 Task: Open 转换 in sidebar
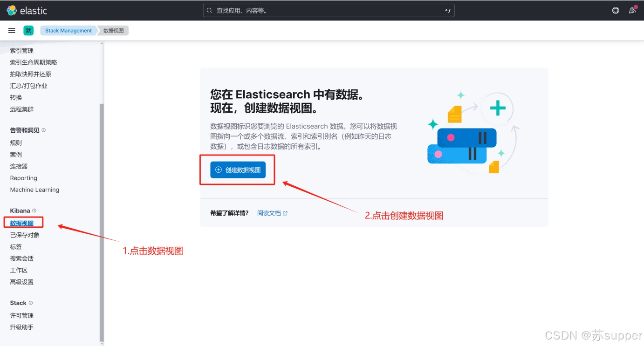pyautogui.click(x=16, y=97)
